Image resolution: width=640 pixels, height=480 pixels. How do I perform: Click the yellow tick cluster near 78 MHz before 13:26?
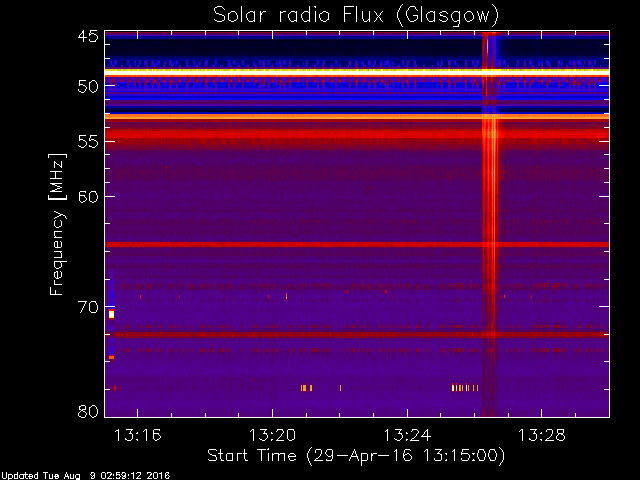[x=465, y=388]
